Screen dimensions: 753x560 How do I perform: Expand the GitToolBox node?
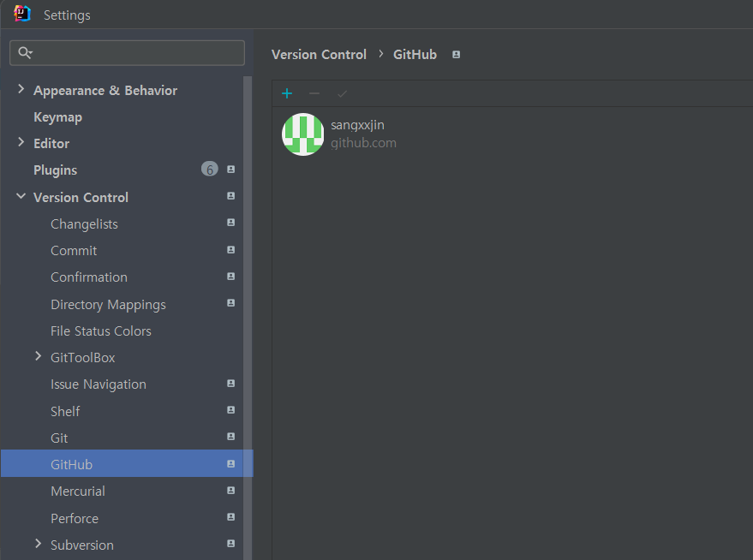38,356
